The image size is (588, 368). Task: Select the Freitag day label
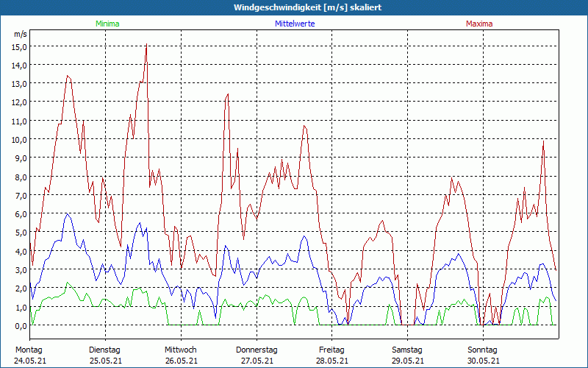point(331,350)
